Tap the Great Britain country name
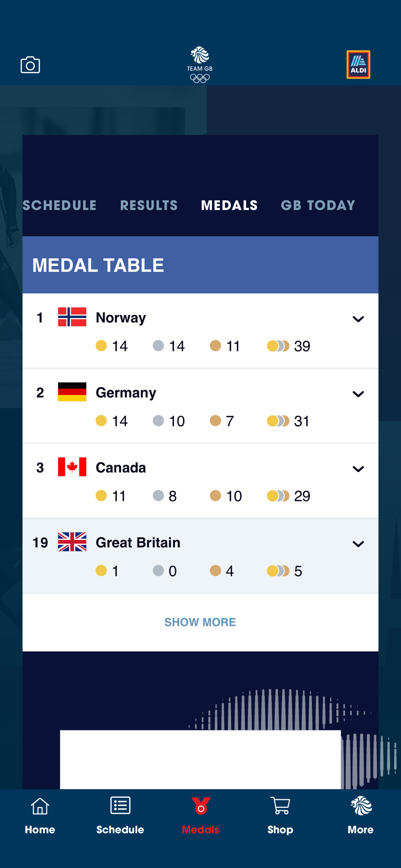Screen dimensions: 401x868 tap(138, 542)
